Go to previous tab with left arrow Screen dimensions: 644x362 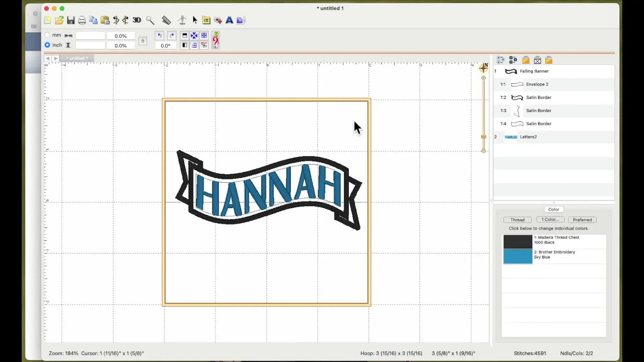point(47,58)
